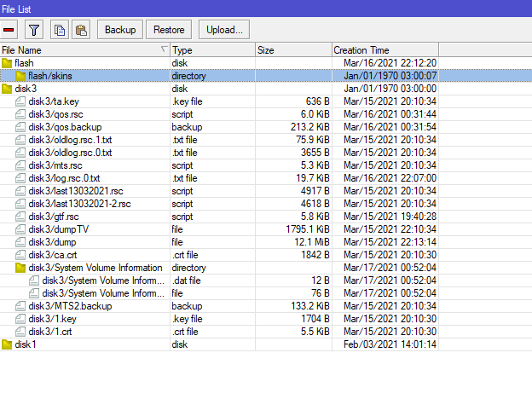Click the disk3/log.rsc.0.txt file icon
Viewport: 532px width, 399px height.
pos(20,178)
